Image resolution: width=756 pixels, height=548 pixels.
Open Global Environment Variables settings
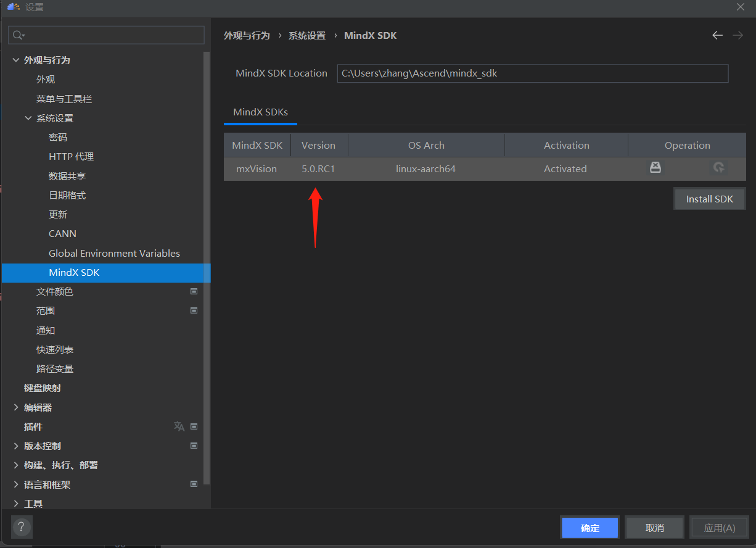pyautogui.click(x=115, y=253)
